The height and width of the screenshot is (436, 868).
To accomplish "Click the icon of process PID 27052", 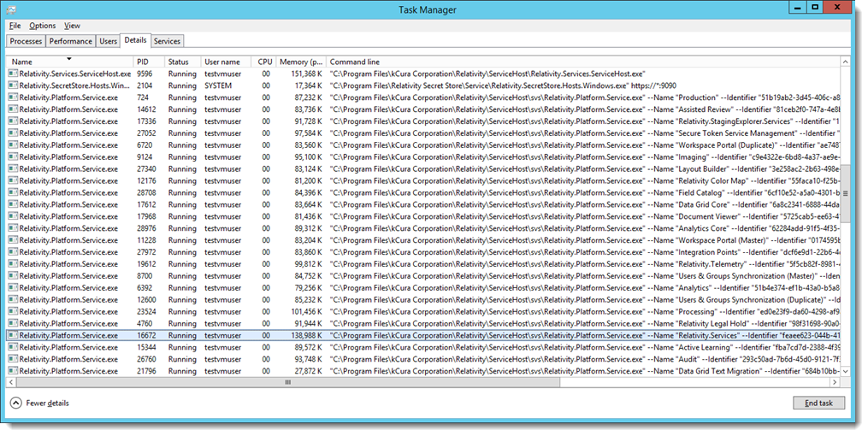I will pos(13,133).
